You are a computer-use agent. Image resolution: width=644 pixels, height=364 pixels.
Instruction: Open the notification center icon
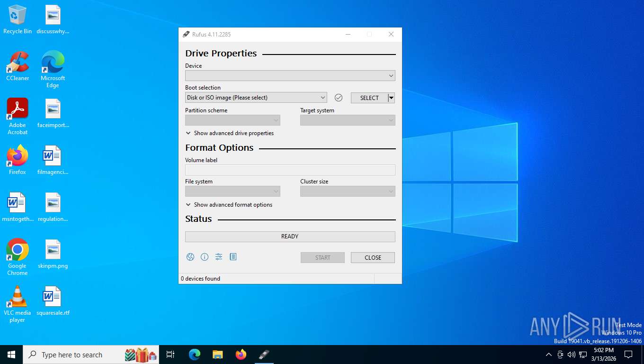(628, 355)
